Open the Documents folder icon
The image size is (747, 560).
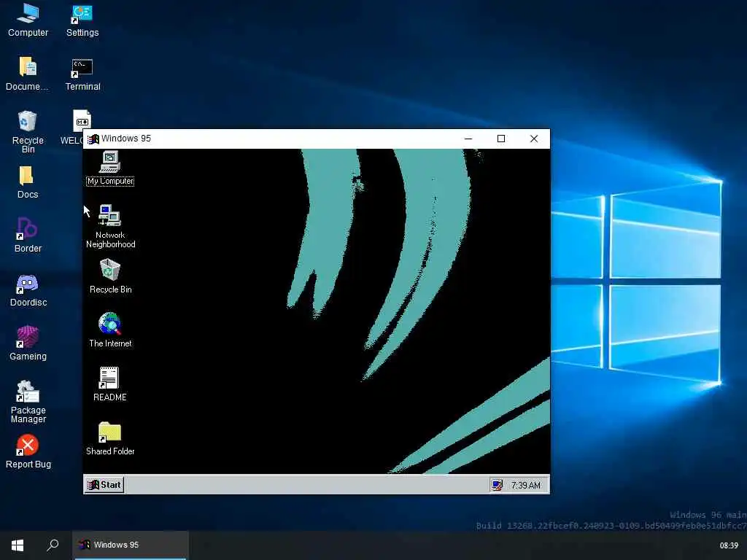(27, 74)
